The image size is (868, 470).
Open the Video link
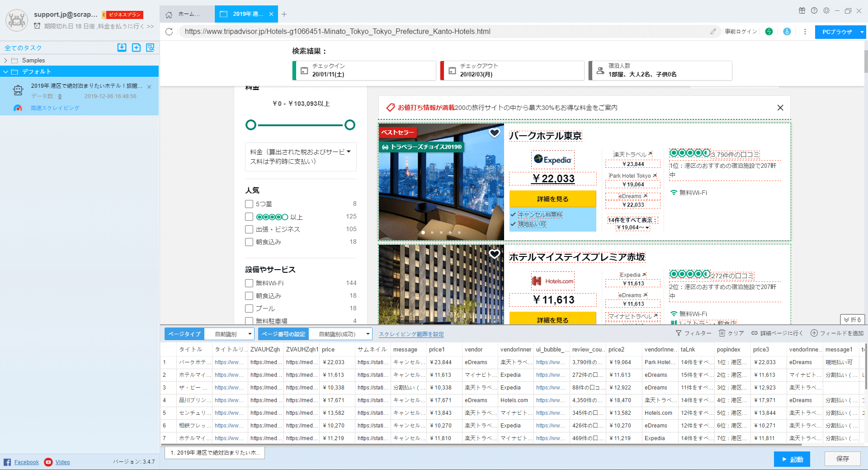click(x=63, y=462)
